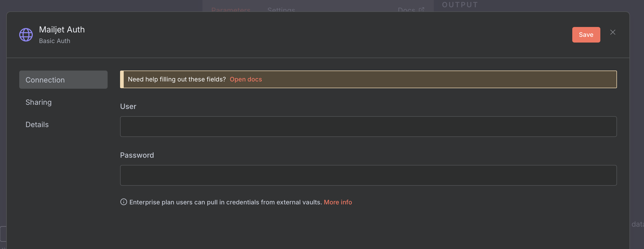
Task: Save the Mailjet Auth credential
Action: (x=586, y=35)
